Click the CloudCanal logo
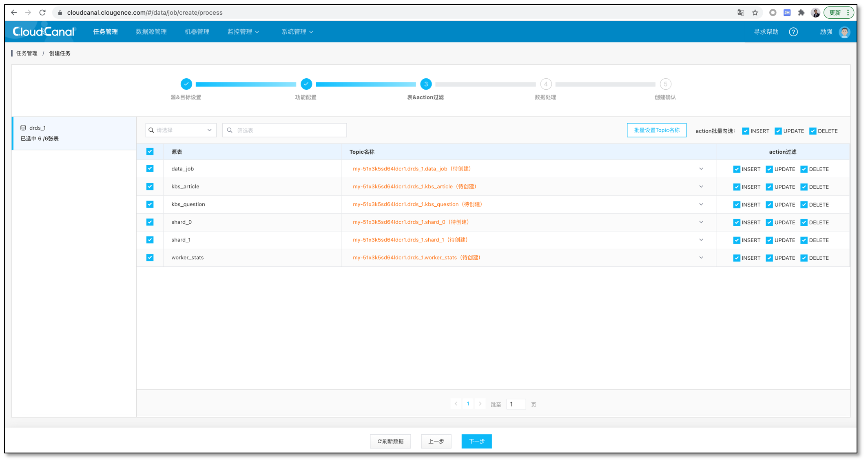Screen dimensions: 868x464 [44, 32]
